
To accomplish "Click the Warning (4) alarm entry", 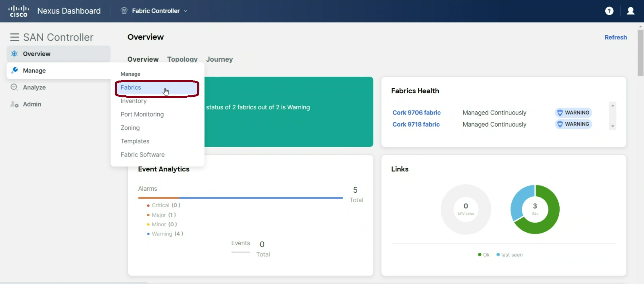I will (x=165, y=234).
